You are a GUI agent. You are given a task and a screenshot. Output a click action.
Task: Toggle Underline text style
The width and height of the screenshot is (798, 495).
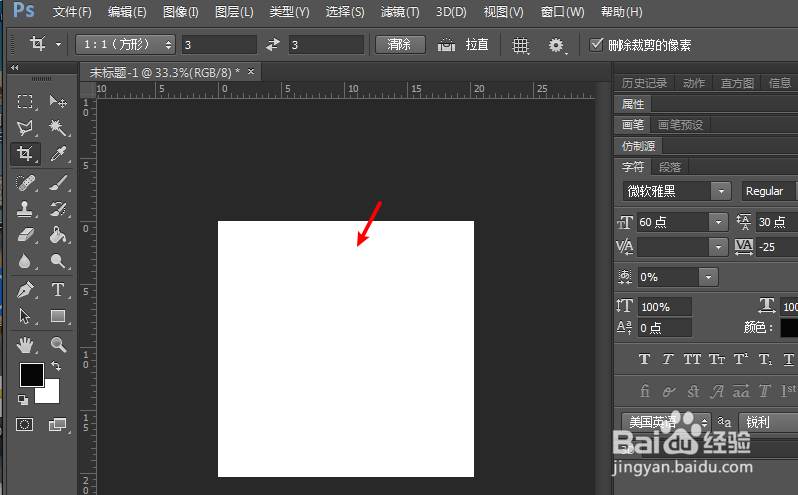click(788, 359)
